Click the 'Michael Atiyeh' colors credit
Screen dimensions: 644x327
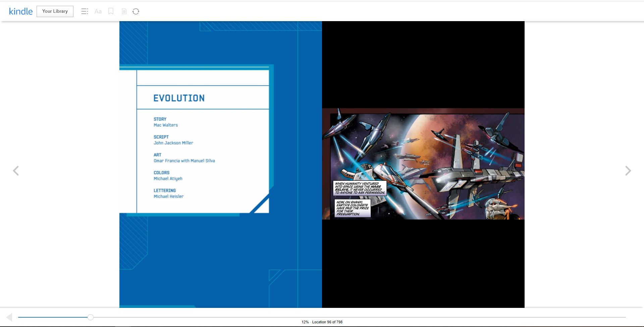(x=168, y=179)
